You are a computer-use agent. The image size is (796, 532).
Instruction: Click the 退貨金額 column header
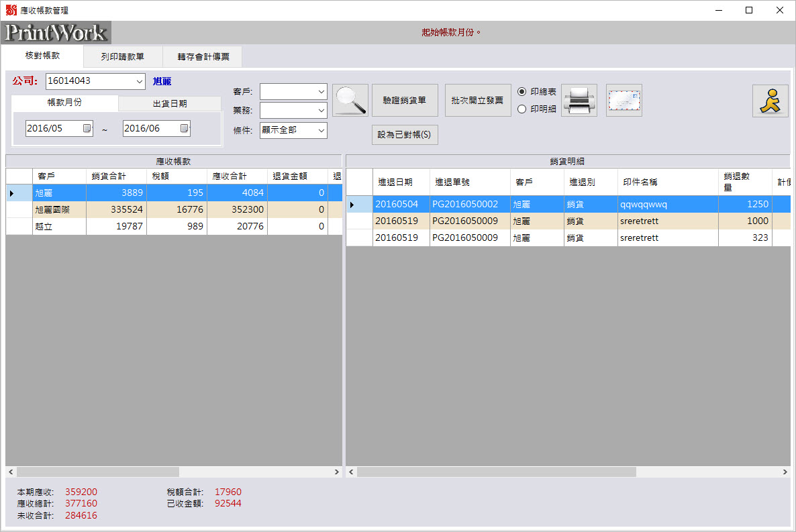coord(297,176)
